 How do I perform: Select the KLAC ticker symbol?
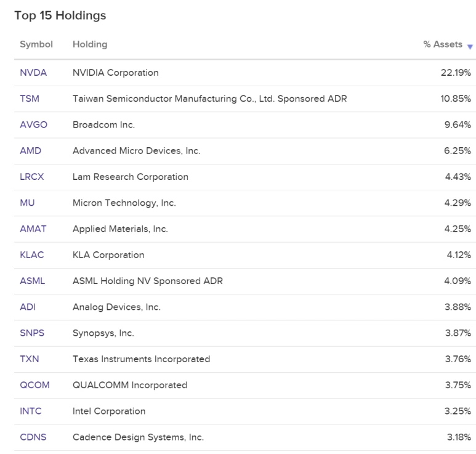click(32, 255)
